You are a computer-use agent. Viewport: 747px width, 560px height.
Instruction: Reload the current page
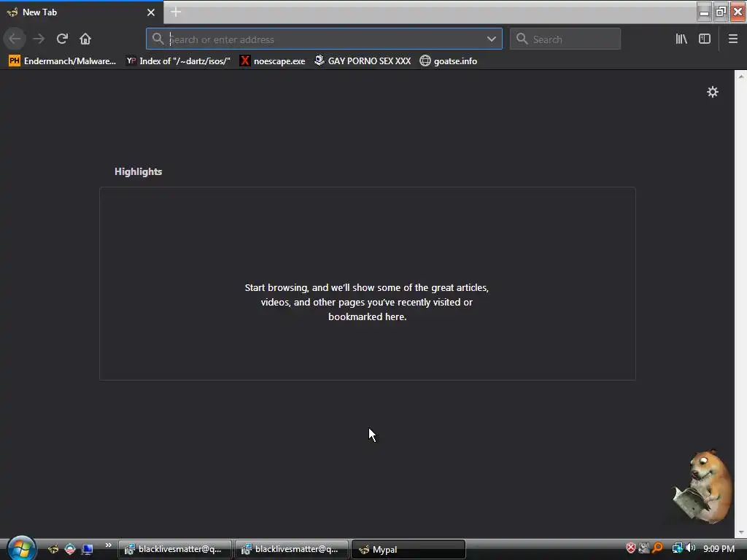62,39
